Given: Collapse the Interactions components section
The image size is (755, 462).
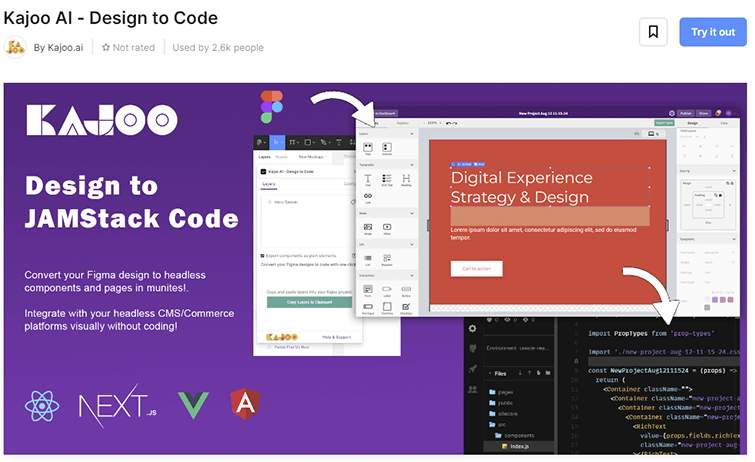Looking at the screenshot, I should 411,276.
